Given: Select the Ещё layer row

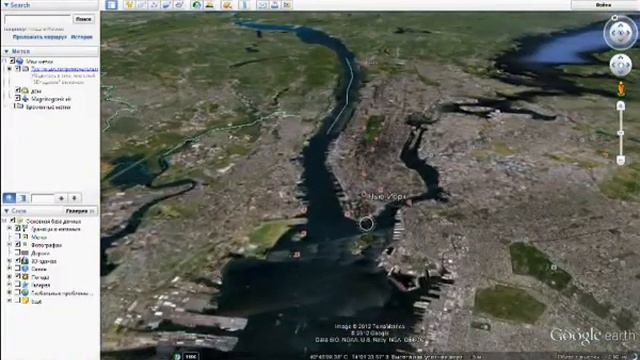Looking at the screenshot, I should [36, 301].
